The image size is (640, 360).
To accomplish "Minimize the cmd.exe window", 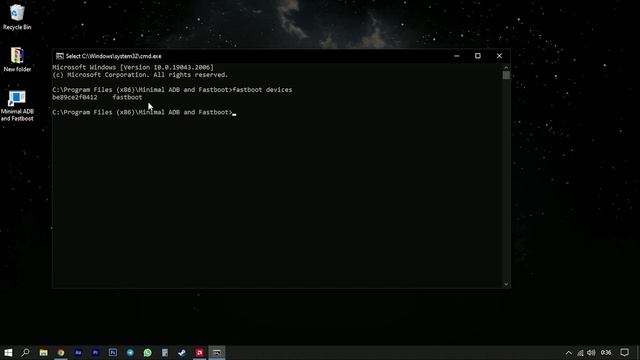I will click(x=457, y=56).
